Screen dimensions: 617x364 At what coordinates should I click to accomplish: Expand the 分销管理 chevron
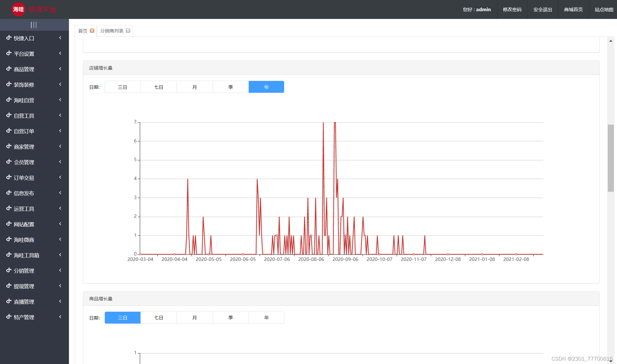click(60, 270)
